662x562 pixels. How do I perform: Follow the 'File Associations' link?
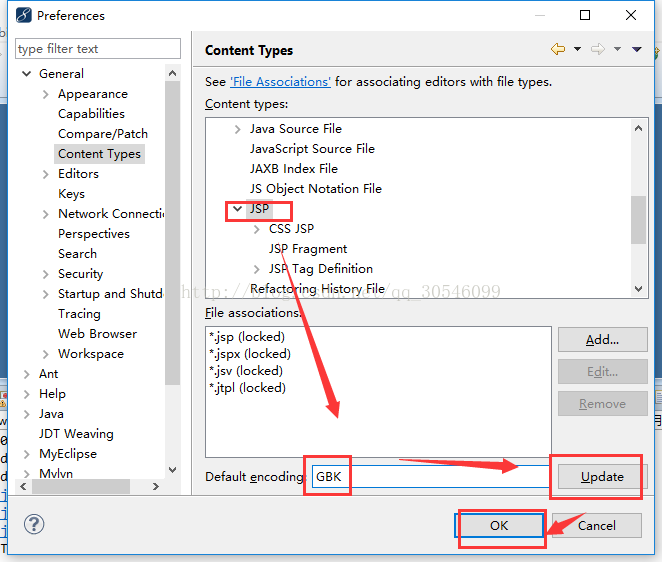[280, 81]
